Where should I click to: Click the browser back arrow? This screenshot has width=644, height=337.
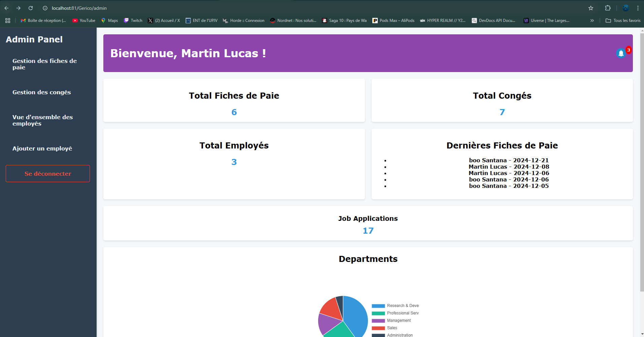[6, 8]
